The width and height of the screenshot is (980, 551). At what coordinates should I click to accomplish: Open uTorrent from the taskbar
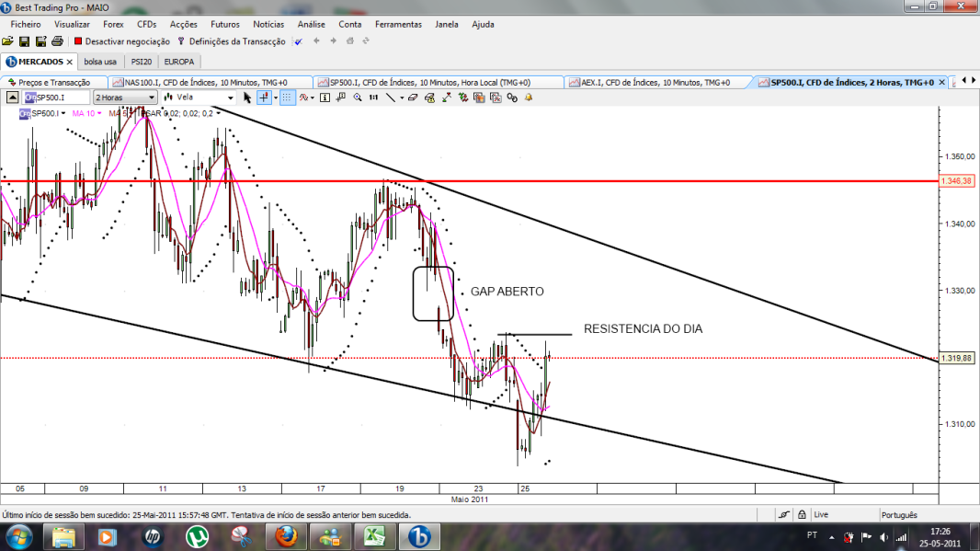tap(198, 536)
